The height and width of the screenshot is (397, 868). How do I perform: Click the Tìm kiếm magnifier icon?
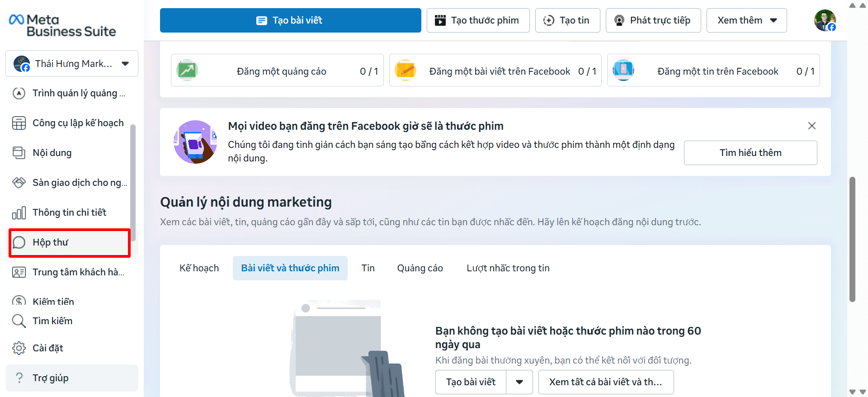coord(19,321)
